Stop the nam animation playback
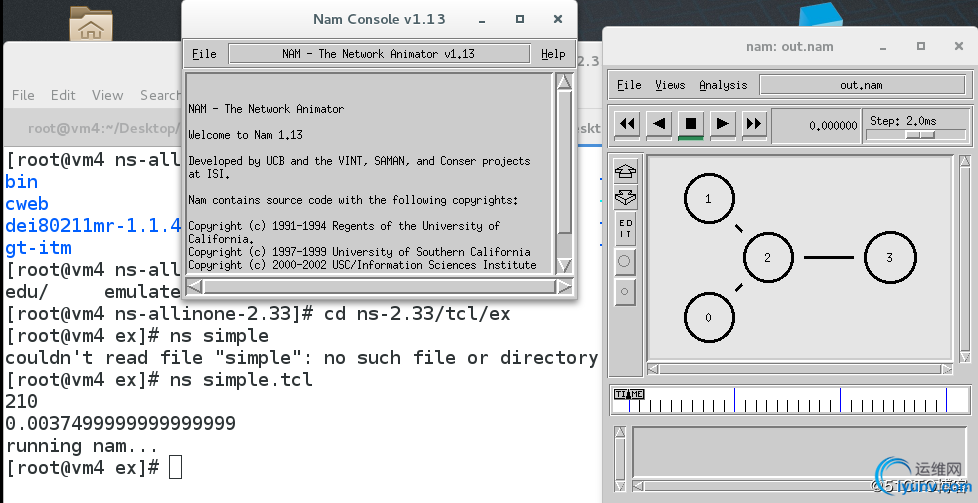This screenshot has height=503, width=978. click(x=690, y=124)
